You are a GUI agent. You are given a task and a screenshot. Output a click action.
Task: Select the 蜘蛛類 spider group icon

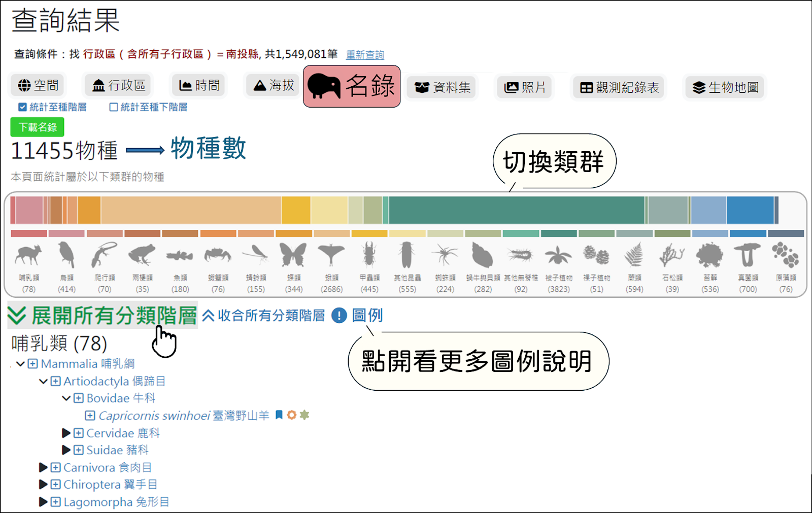pos(445,256)
